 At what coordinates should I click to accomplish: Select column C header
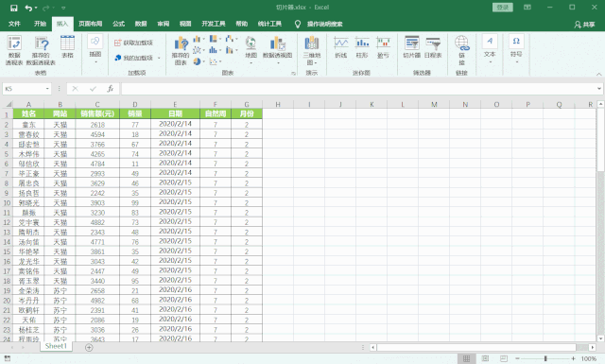(97, 104)
